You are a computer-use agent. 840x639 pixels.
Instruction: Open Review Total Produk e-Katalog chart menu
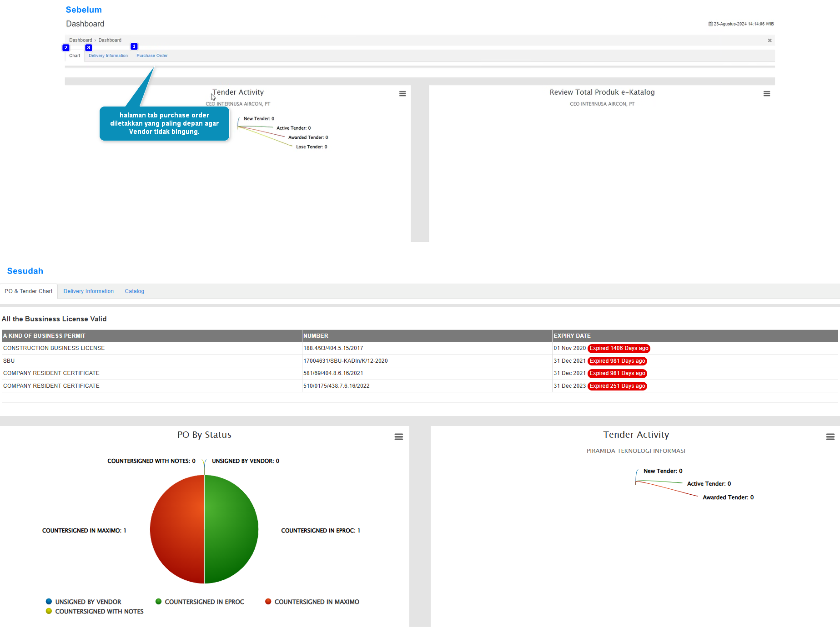click(767, 94)
